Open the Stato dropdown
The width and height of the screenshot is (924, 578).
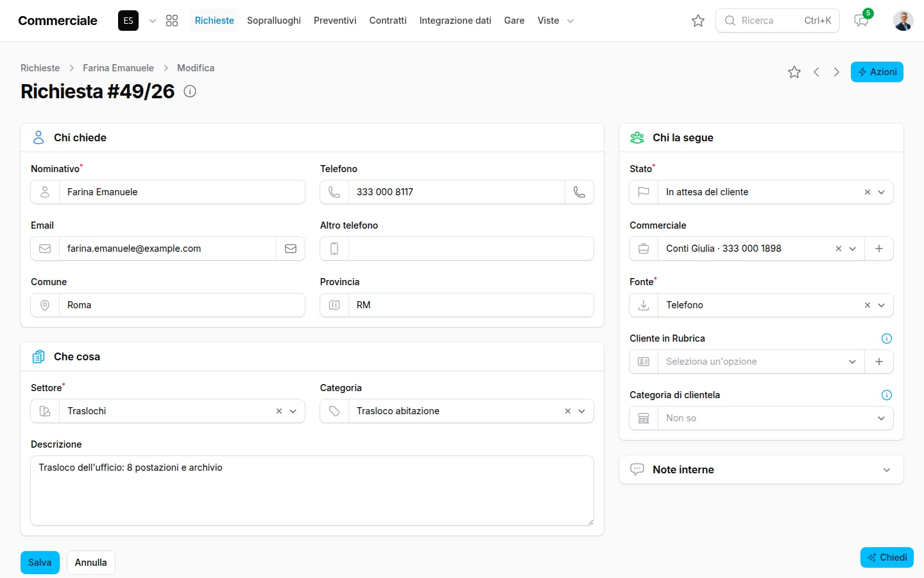pyautogui.click(x=882, y=192)
